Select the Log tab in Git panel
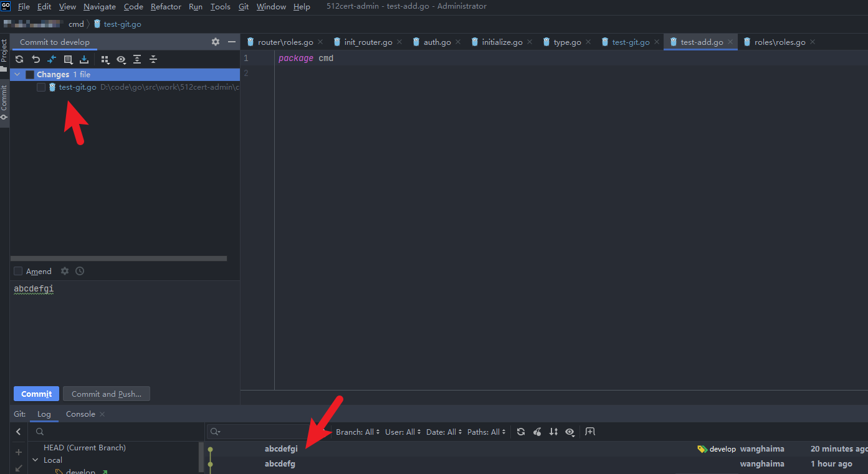 tap(44, 414)
